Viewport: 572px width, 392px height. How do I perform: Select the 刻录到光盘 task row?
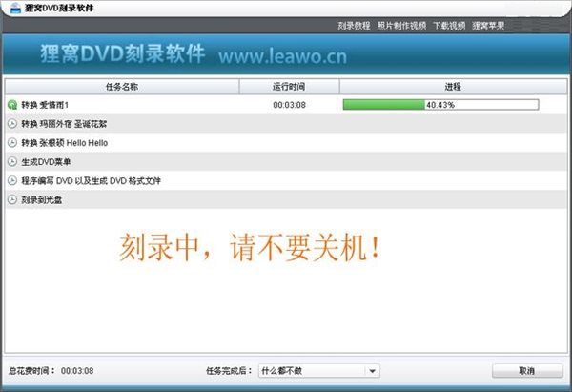[286, 199]
